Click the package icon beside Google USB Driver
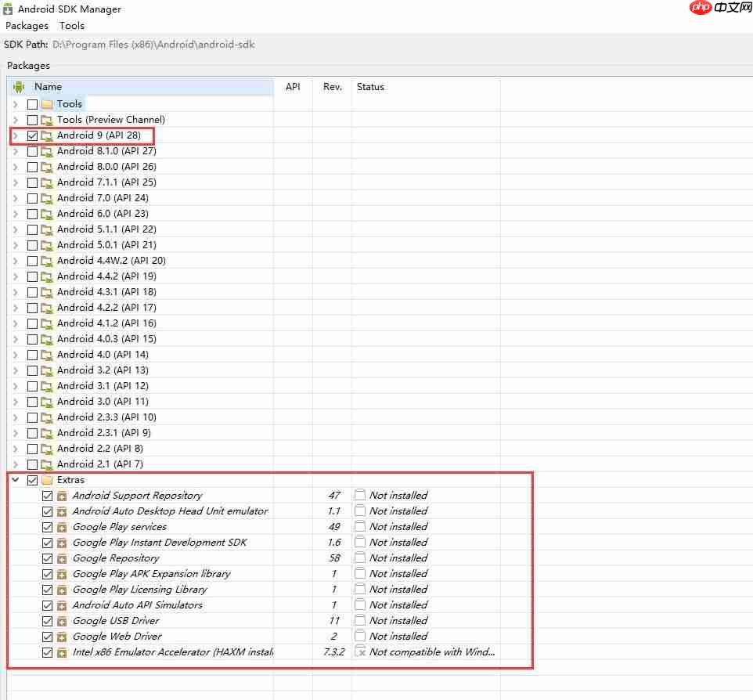This screenshot has width=753, height=700. click(63, 620)
